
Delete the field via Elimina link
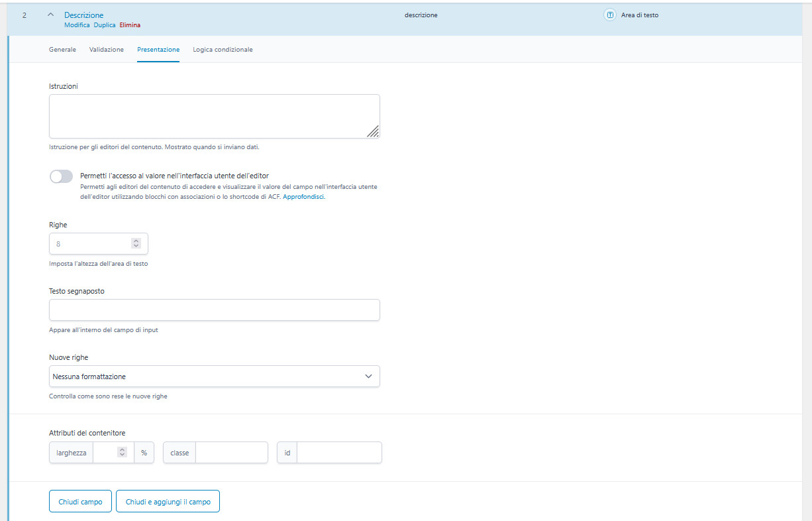tap(130, 25)
